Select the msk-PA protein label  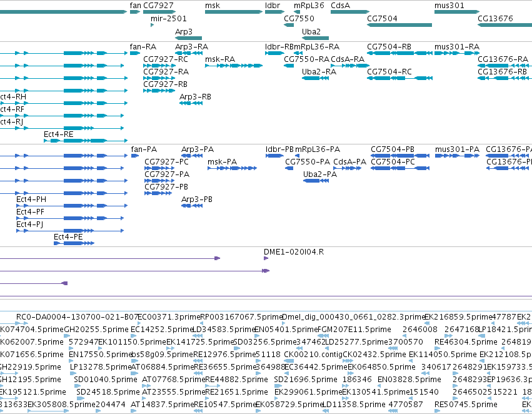click(222, 162)
